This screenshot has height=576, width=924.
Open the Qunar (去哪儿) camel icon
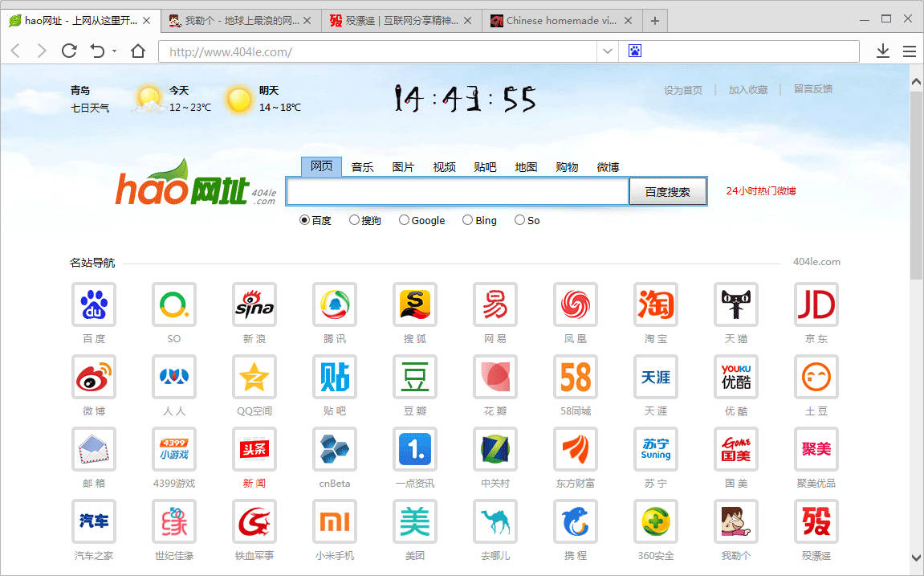tap(495, 521)
